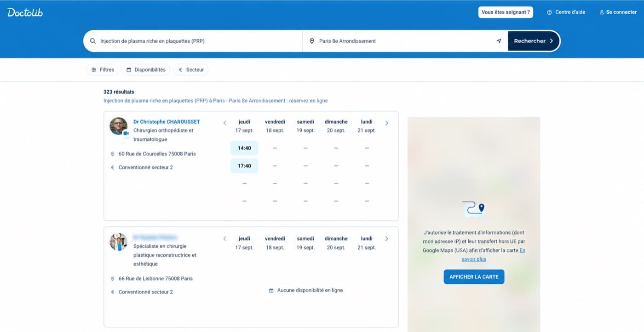644x332 pixels.
Task: Click the location pin in the search bar
Action: tap(312, 41)
